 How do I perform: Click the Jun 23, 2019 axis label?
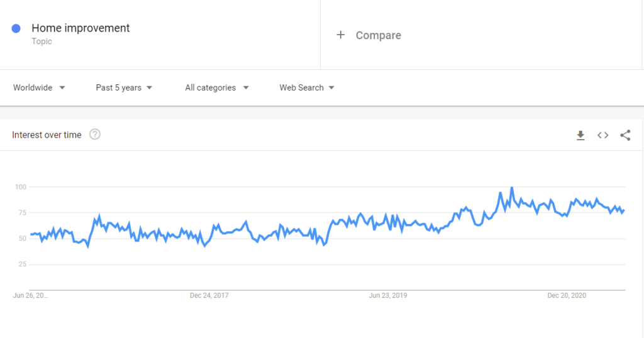(x=387, y=295)
